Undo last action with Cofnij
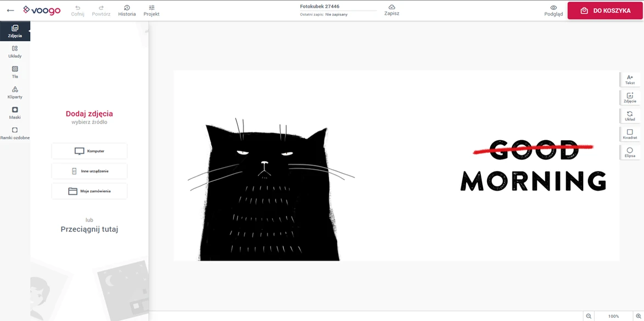Image resolution: width=644 pixels, height=321 pixels. [77, 10]
